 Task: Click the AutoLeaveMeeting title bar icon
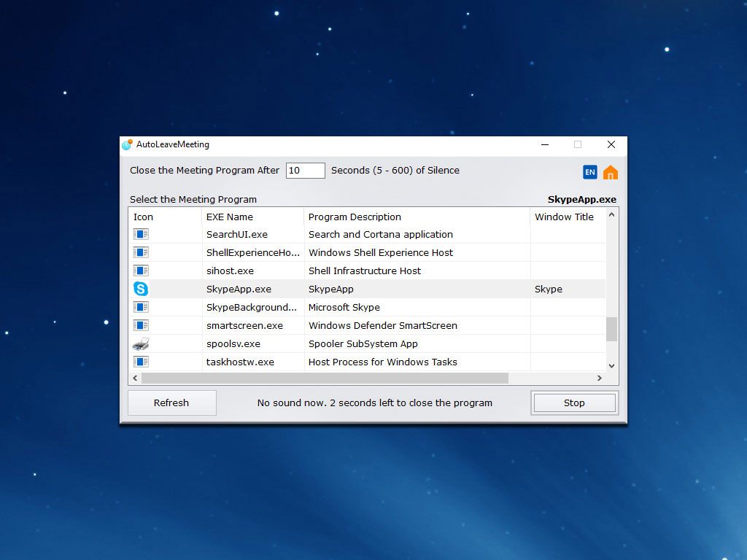pos(125,144)
